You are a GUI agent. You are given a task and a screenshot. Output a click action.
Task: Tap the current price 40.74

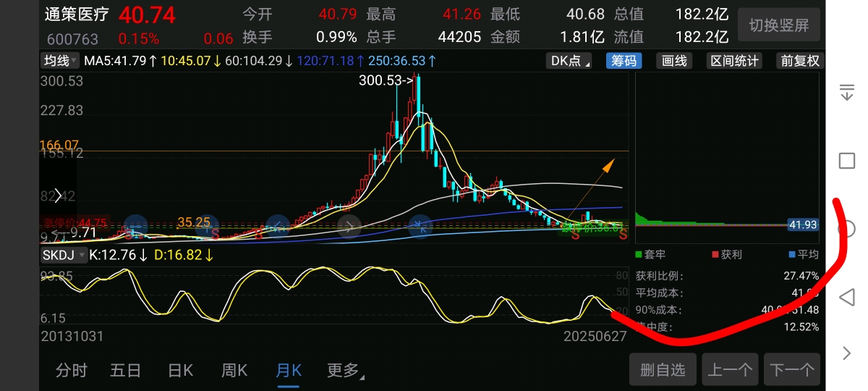147,14
